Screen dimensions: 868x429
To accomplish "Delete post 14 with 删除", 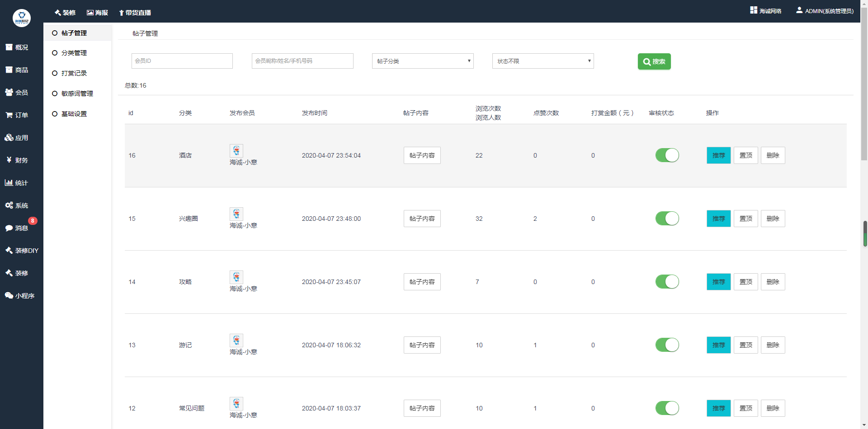I will pos(773,282).
